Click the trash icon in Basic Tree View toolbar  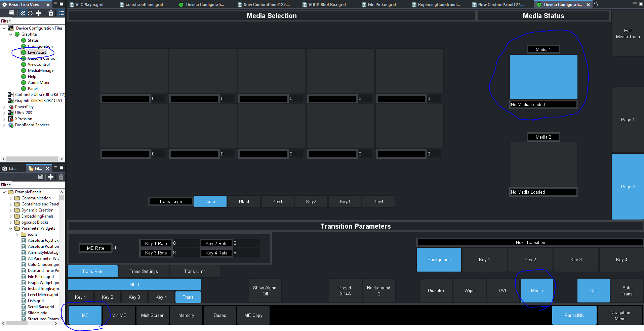(51, 13)
